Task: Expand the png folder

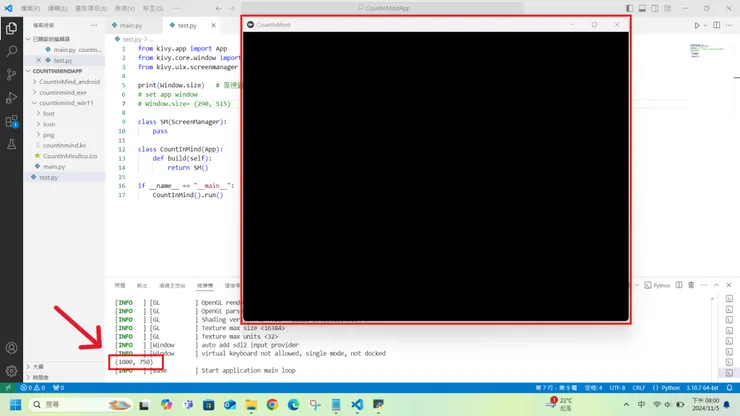Action: pyautogui.click(x=49, y=135)
